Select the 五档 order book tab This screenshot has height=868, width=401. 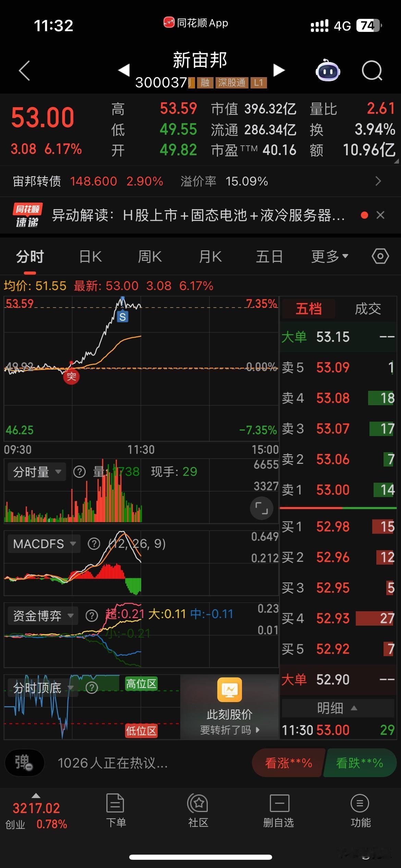click(x=309, y=309)
